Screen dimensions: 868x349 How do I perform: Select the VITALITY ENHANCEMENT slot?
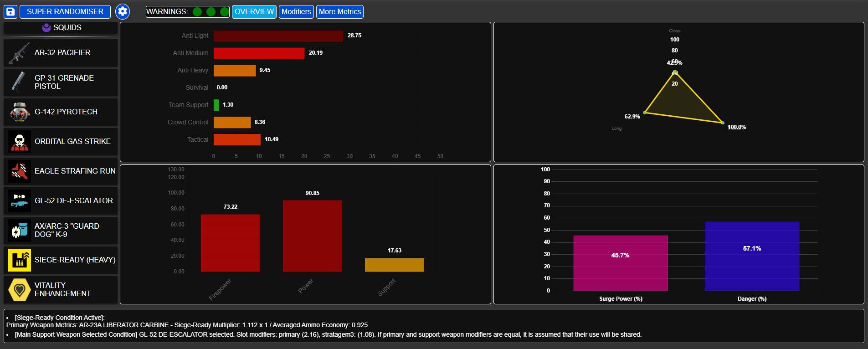tap(61, 289)
